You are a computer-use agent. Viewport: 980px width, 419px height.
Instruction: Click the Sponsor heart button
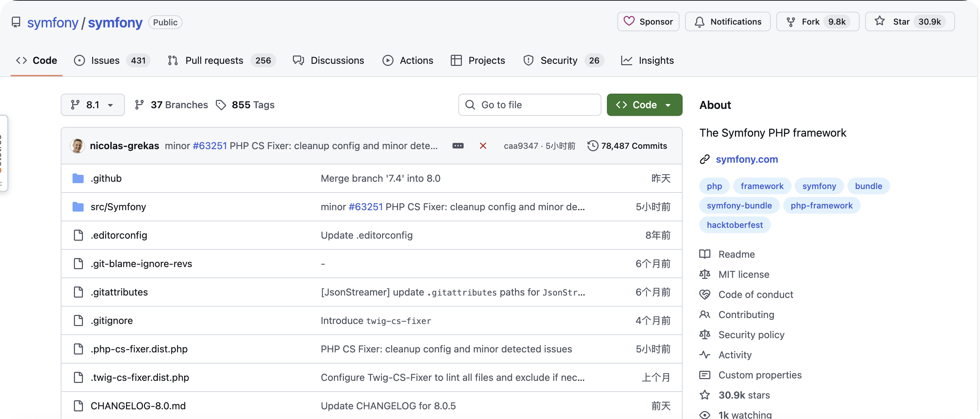(648, 22)
